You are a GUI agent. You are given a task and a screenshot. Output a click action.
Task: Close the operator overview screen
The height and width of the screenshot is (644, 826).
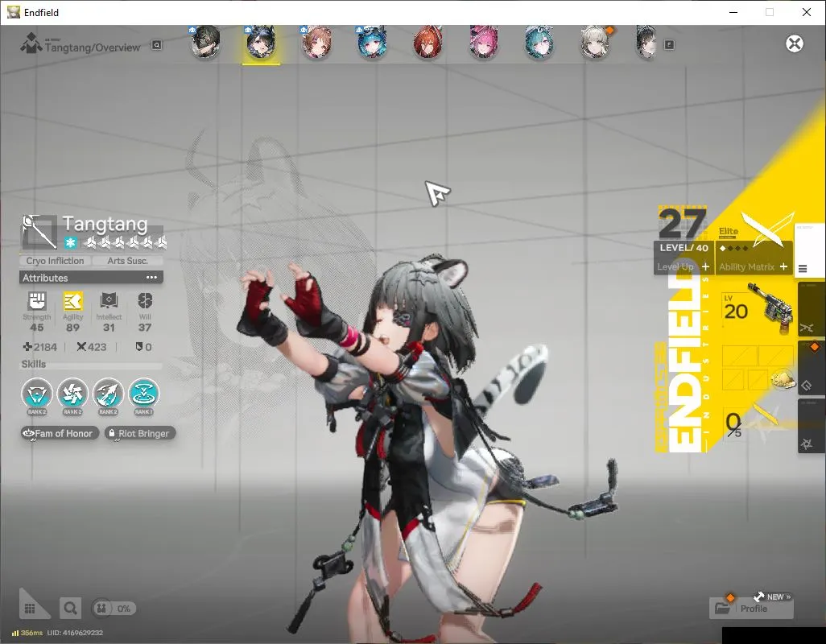(x=795, y=43)
